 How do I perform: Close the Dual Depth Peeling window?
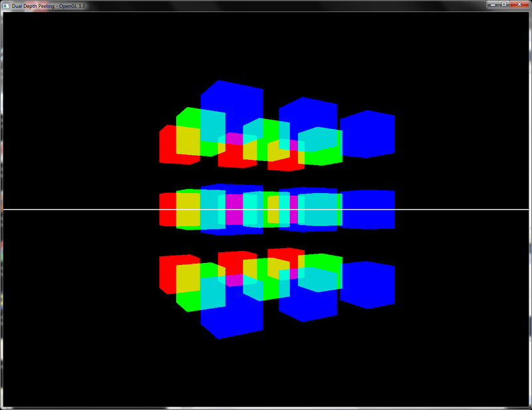519,5
